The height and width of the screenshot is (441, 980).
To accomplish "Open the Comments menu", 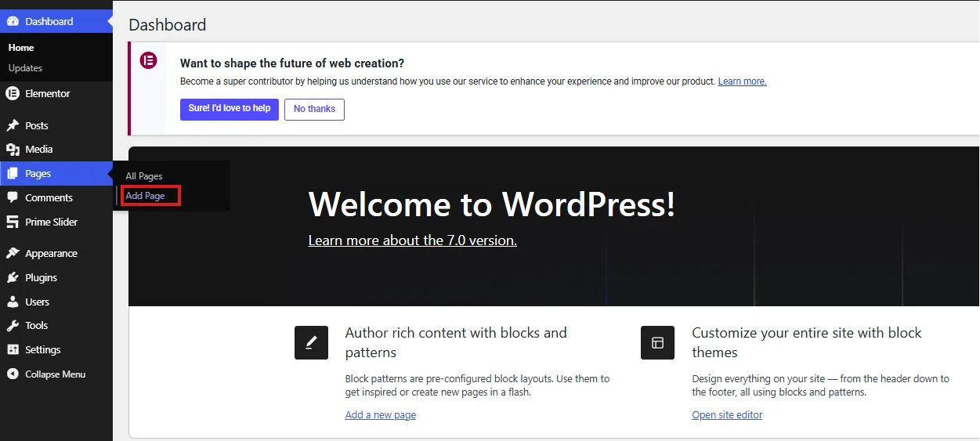I will point(56,197).
